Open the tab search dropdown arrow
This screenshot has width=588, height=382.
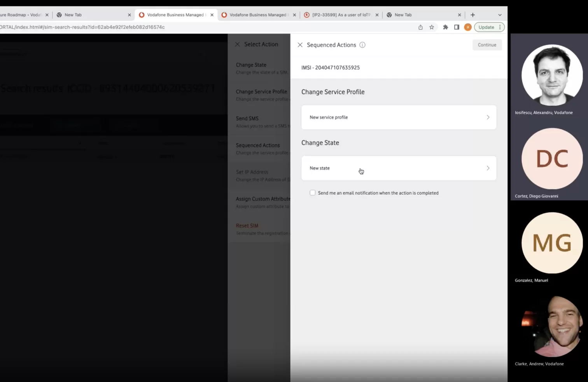500,15
